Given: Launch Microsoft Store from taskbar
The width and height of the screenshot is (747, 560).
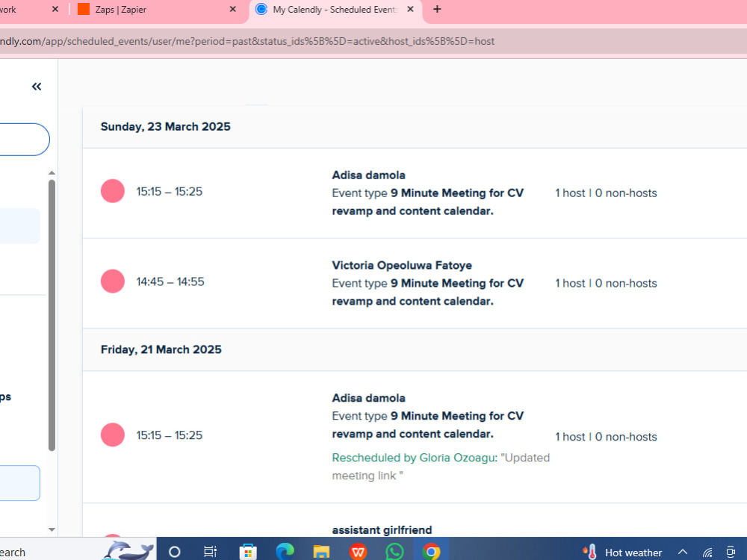Looking at the screenshot, I should coord(248,552).
